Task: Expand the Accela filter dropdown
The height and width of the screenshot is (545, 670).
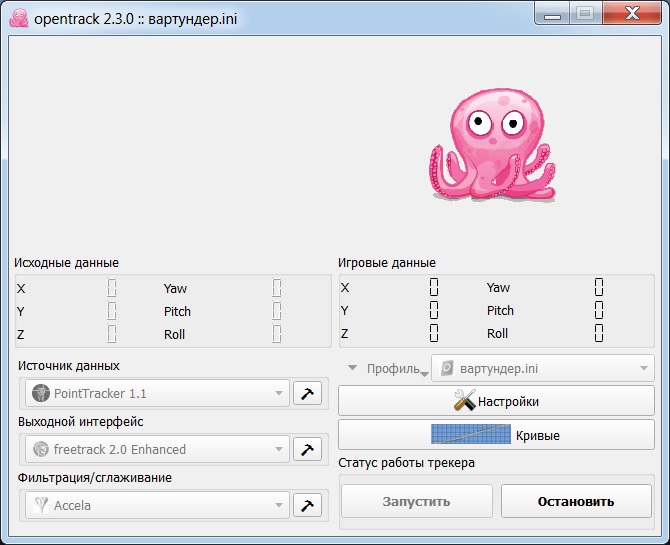Action: pos(157,505)
